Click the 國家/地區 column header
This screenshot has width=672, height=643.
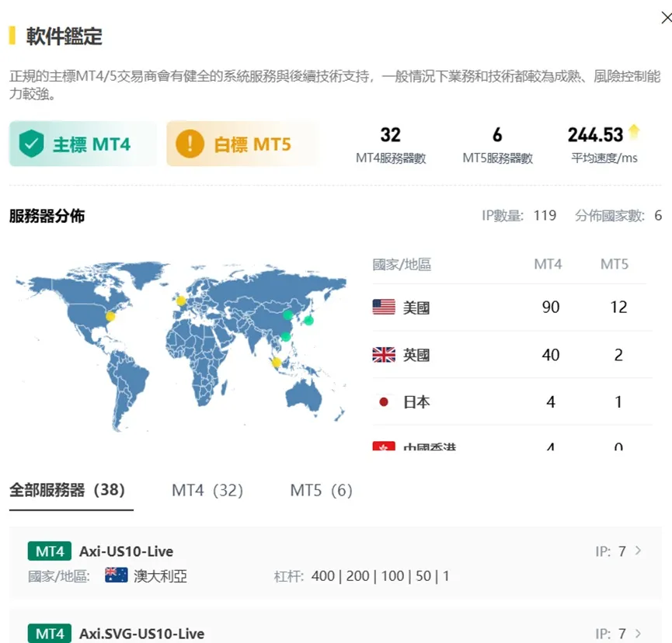pos(402,264)
